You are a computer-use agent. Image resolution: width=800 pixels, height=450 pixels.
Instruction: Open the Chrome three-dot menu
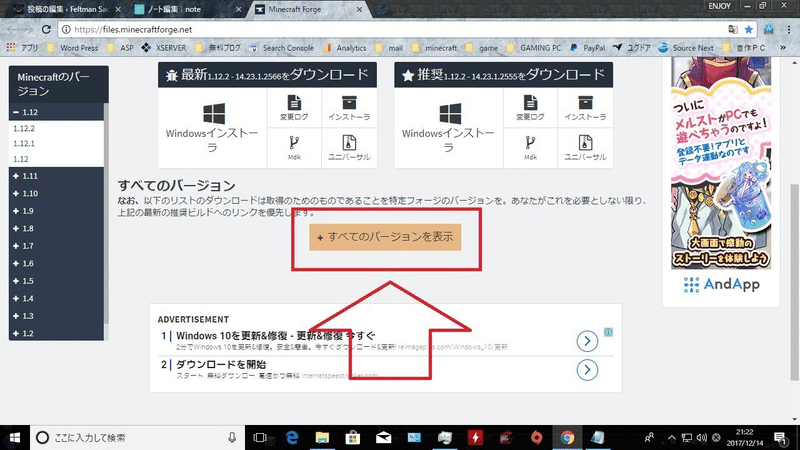(789, 30)
